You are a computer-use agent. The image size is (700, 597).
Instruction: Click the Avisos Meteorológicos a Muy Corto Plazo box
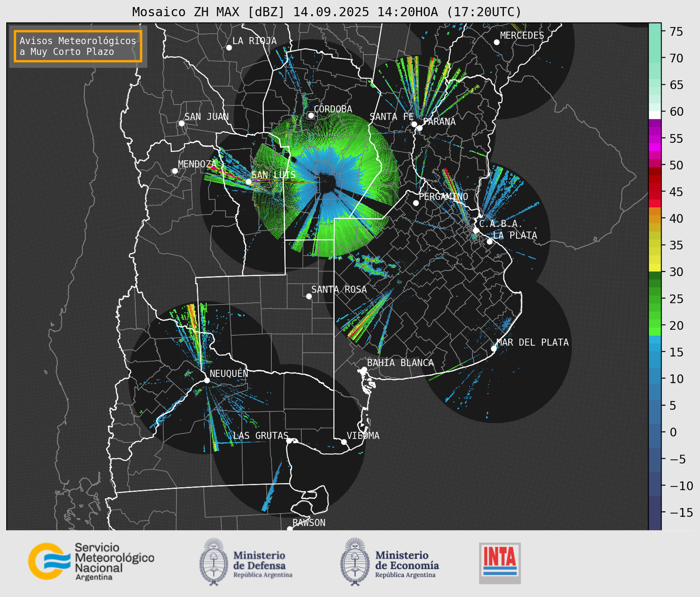[78, 46]
